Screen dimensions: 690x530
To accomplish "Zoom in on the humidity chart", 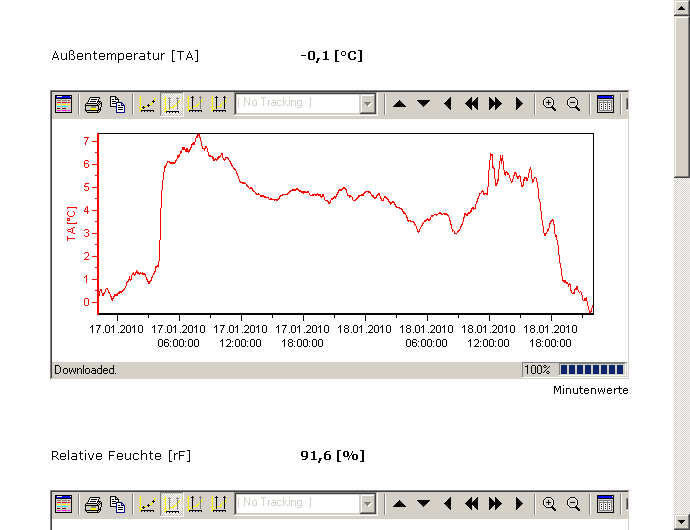I will (x=549, y=503).
